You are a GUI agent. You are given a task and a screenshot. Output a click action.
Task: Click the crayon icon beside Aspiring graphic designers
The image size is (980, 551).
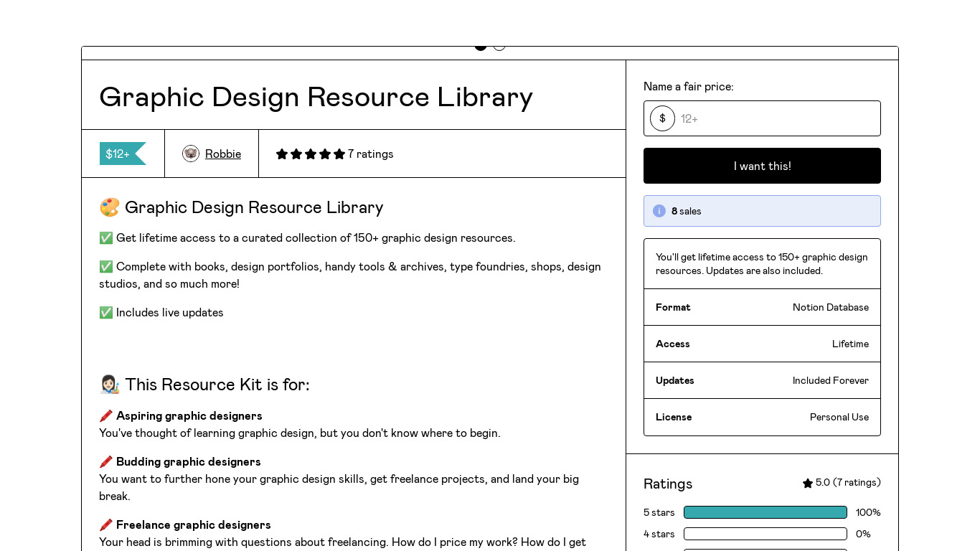point(106,416)
